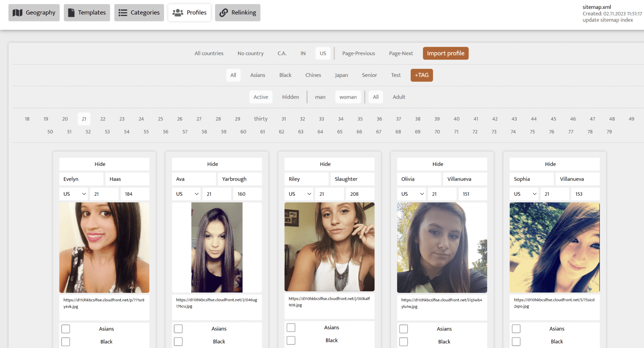Filter by All countries
This screenshot has height=348, width=644.
[x=209, y=53]
